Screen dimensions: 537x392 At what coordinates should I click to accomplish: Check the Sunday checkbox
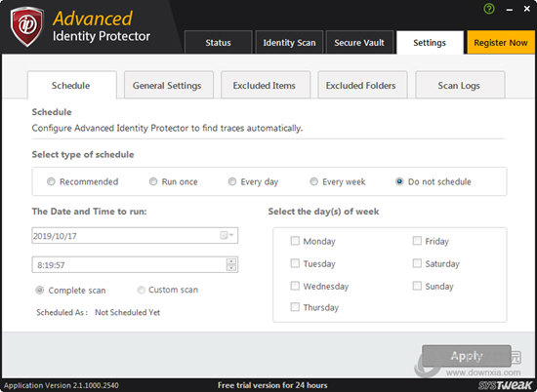[x=417, y=286]
